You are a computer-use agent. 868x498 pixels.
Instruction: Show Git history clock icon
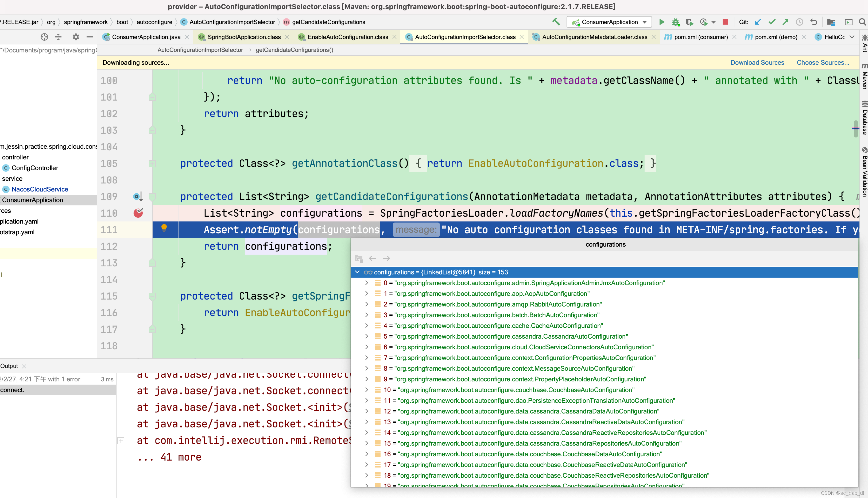tap(800, 22)
